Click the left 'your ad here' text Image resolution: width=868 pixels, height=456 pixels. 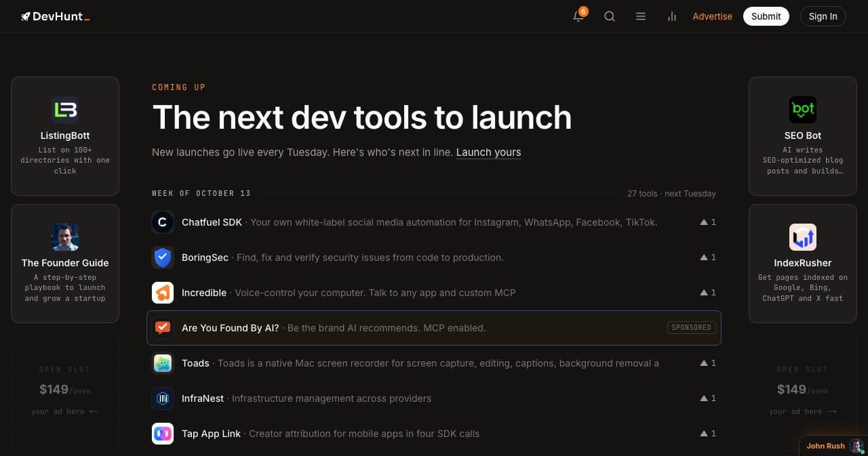pos(65,411)
